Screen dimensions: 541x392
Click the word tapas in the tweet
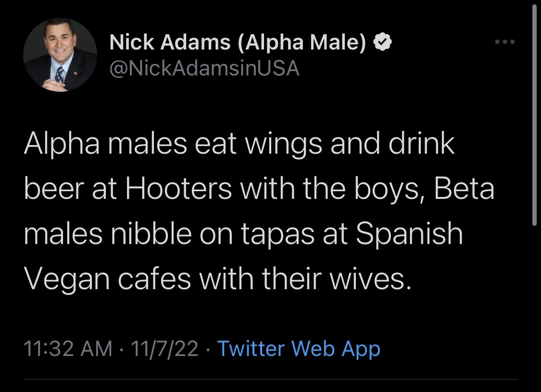pos(277,234)
